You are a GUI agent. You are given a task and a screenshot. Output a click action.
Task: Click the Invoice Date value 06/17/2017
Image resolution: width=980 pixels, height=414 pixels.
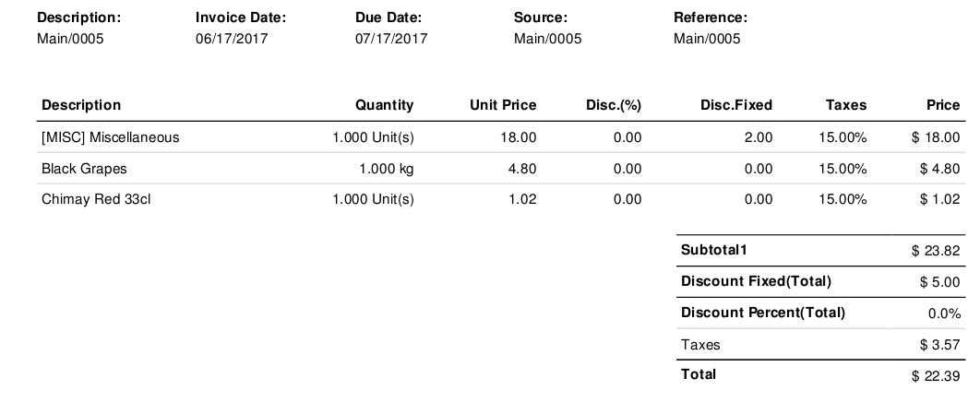point(232,39)
